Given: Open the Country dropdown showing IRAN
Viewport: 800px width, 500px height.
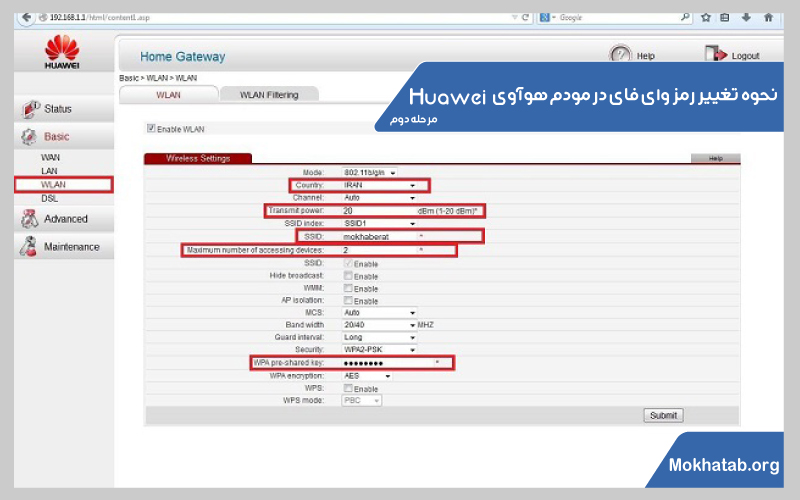Looking at the screenshot, I should click(x=380, y=185).
